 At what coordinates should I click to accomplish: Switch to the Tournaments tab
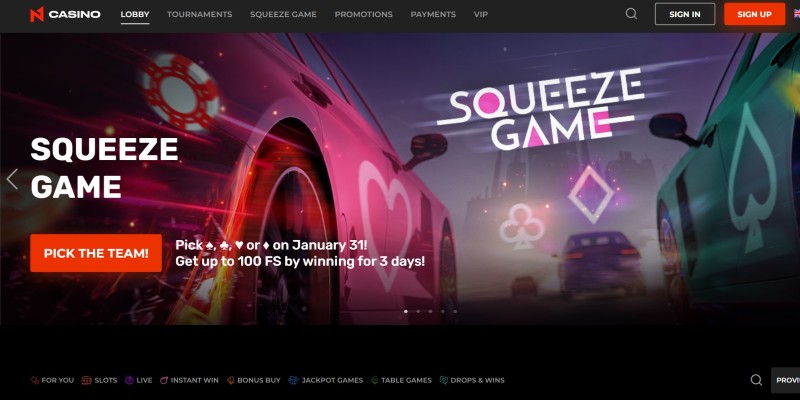[x=199, y=14]
